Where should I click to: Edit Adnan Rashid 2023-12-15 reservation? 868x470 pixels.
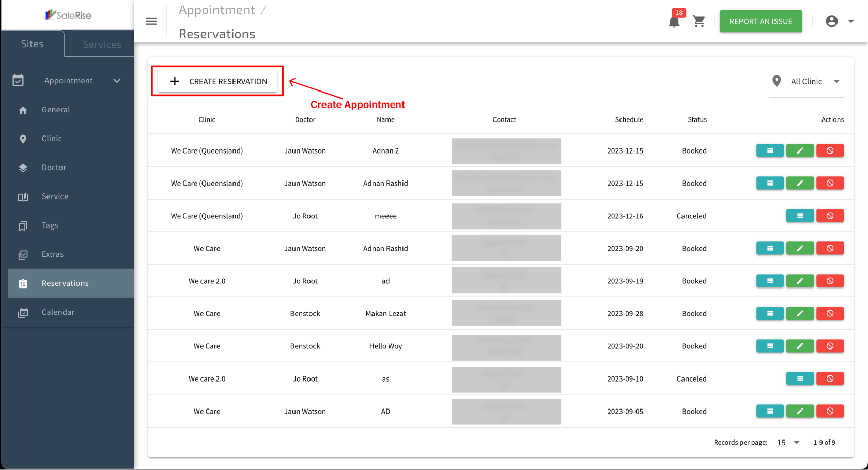pos(800,183)
